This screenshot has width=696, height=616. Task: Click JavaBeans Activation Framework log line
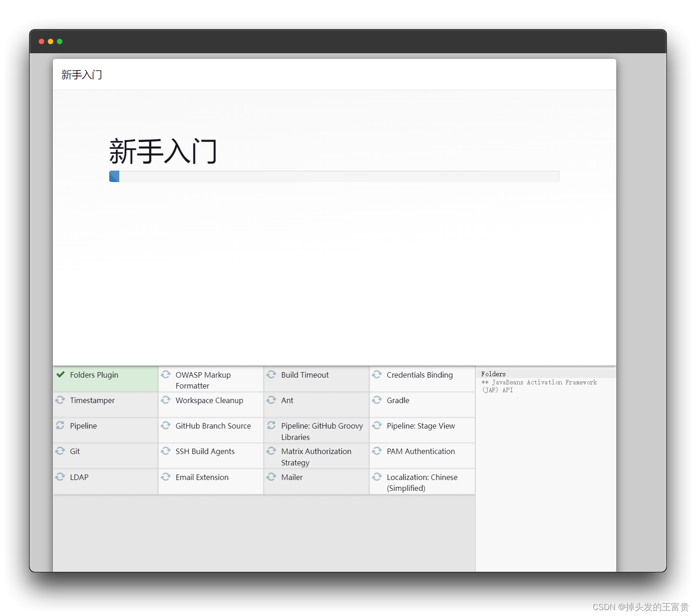[x=539, y=386]
